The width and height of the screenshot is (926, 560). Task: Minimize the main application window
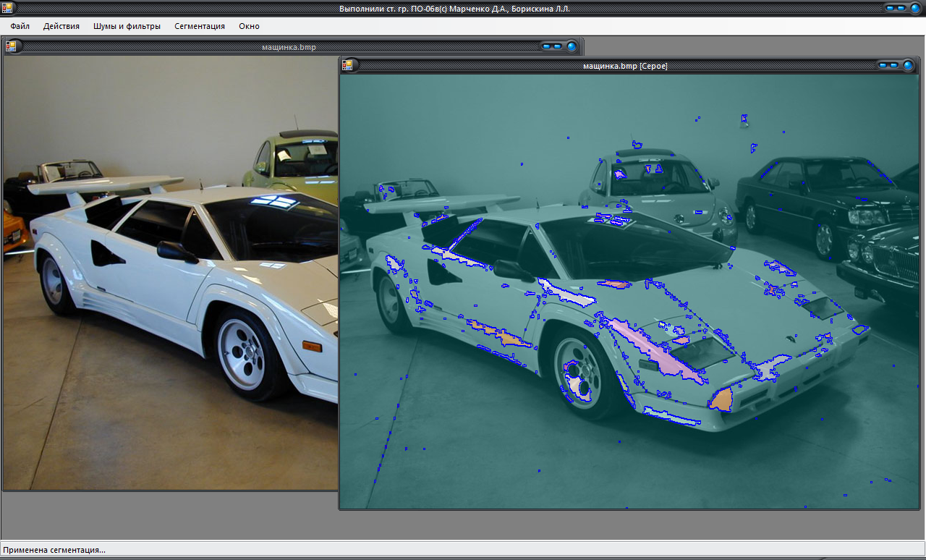point(891,8)
